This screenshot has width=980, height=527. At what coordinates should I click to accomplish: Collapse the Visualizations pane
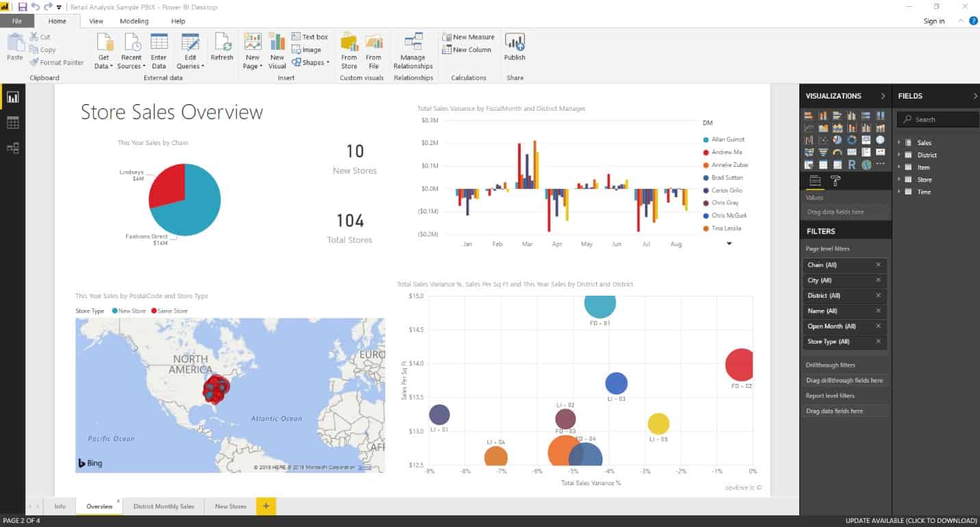click(x=883, y=96)
